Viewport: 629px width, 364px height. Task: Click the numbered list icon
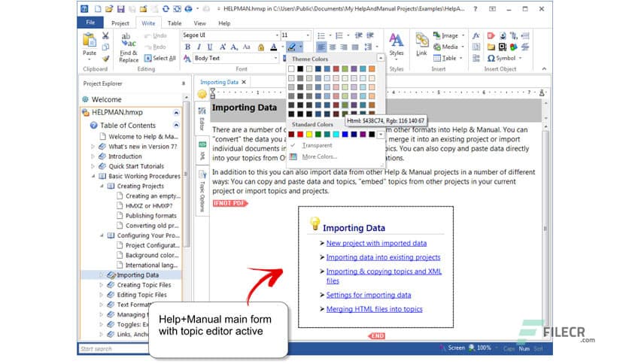[339, 35]
